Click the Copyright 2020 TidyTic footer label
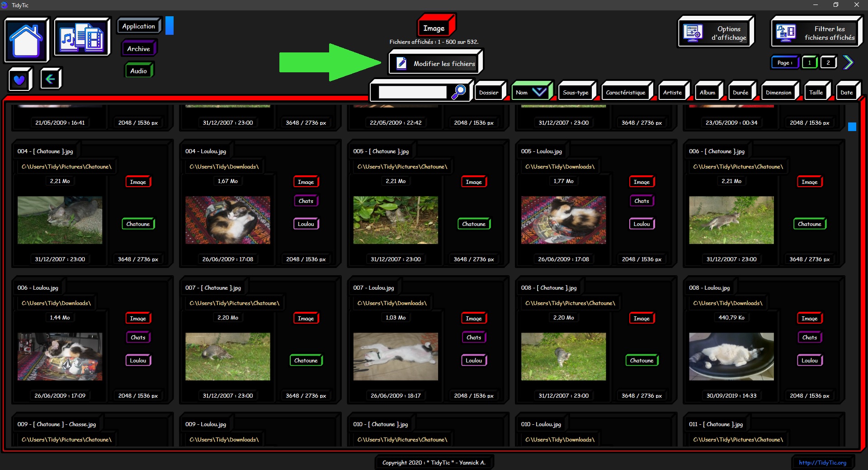The image size is (868, 470). coord(434,462)
